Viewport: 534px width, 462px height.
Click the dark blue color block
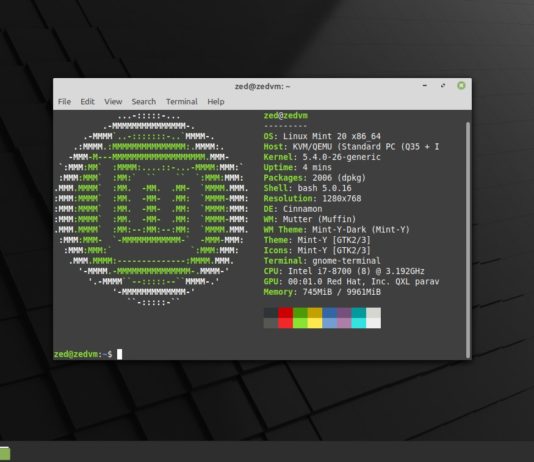329,313
